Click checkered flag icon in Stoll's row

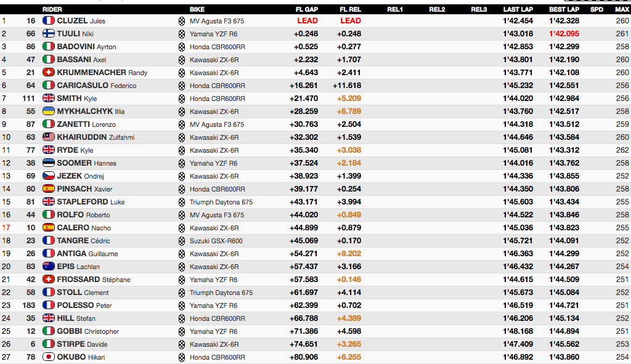(x=182, y=293)
